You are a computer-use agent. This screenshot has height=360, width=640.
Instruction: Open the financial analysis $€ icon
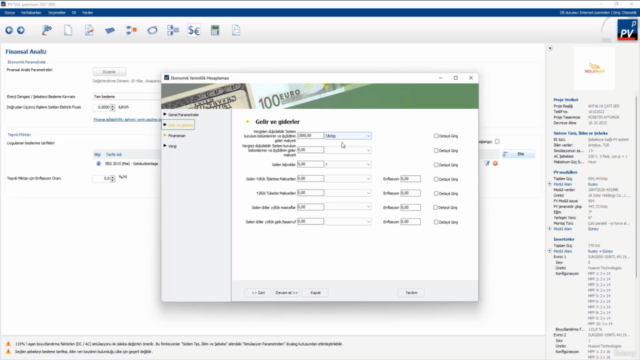tap(194, 30)
